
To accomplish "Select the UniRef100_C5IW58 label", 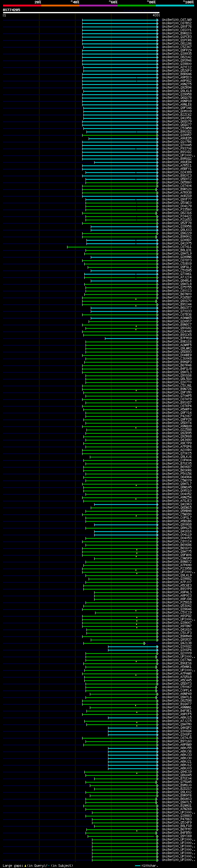I will pyautogui.click(x=177, y=128).
